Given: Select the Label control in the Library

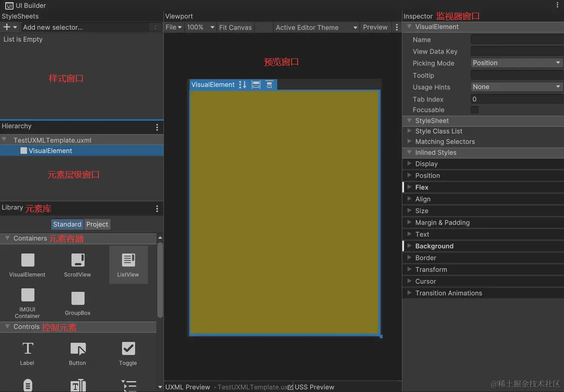Looking at the screenshot, I should coord(27,353).
